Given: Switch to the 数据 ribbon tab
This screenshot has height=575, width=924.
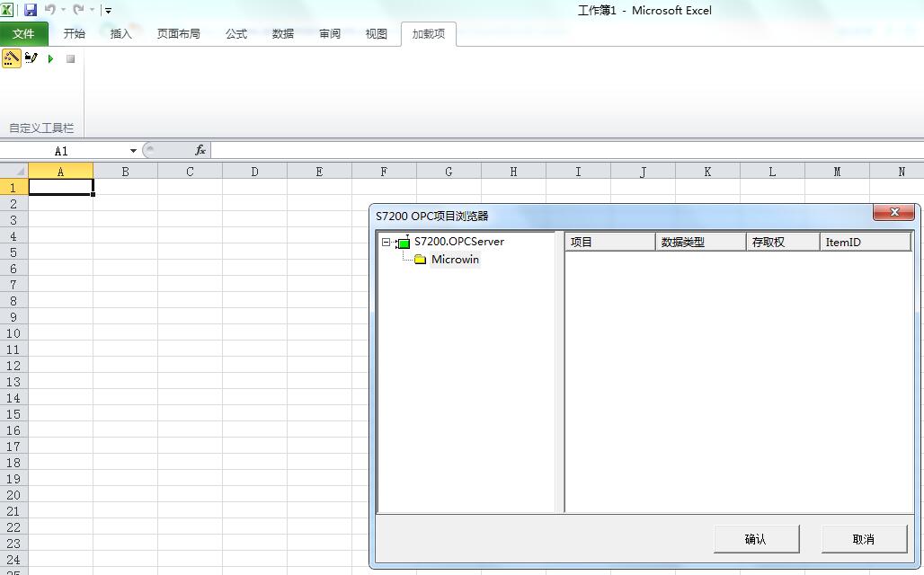Looking at the screenshot, I should [283, 33].
